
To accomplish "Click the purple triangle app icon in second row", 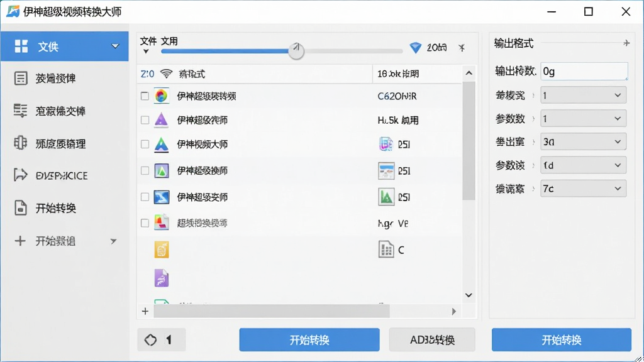I will [161, 119].
